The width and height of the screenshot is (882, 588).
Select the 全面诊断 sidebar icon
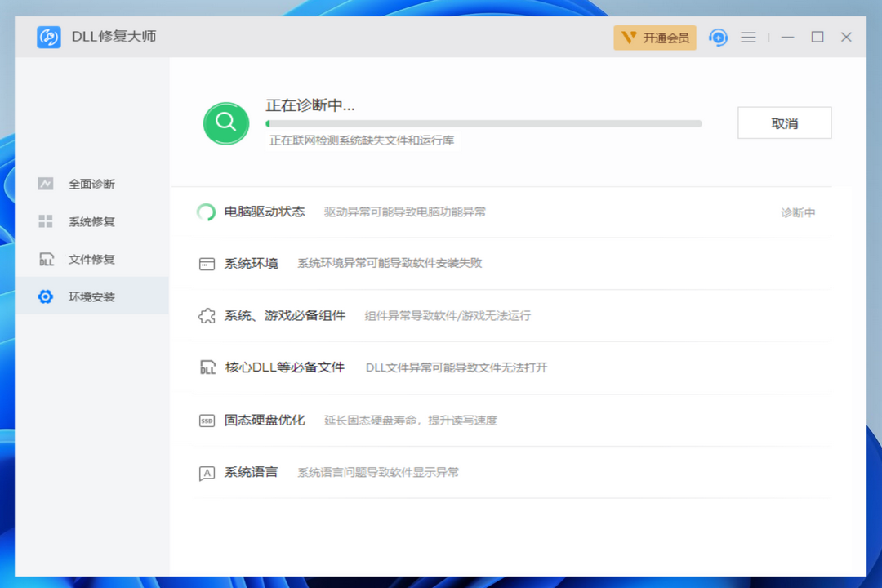coord(47,184)
